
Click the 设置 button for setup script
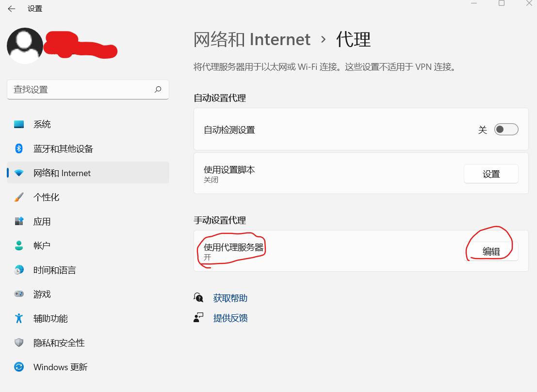click(491, 173)
